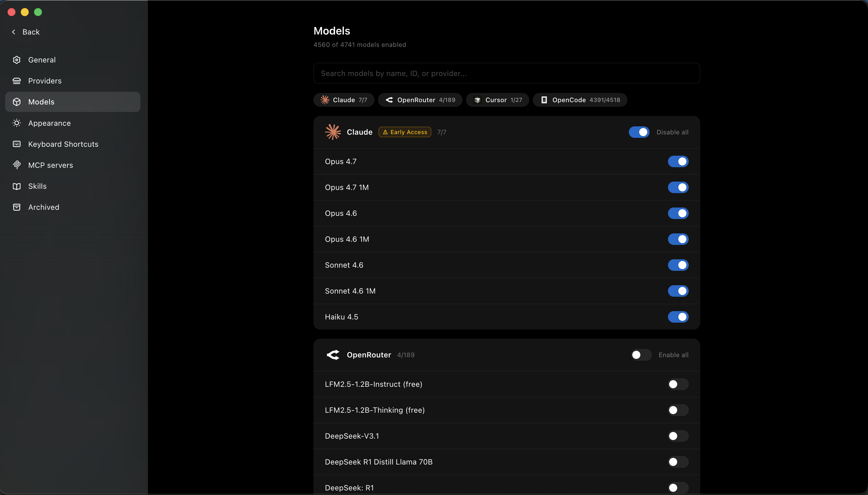The image size is (868, 495).
Task: Click the MCP servers icon in sidebar
Action: pos(17,165)
